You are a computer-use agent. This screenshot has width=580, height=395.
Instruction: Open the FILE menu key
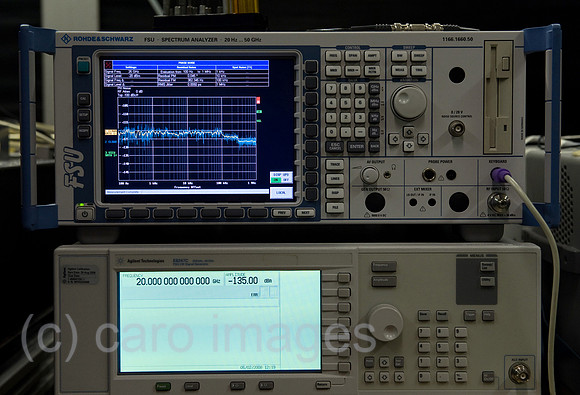[335, 207]
